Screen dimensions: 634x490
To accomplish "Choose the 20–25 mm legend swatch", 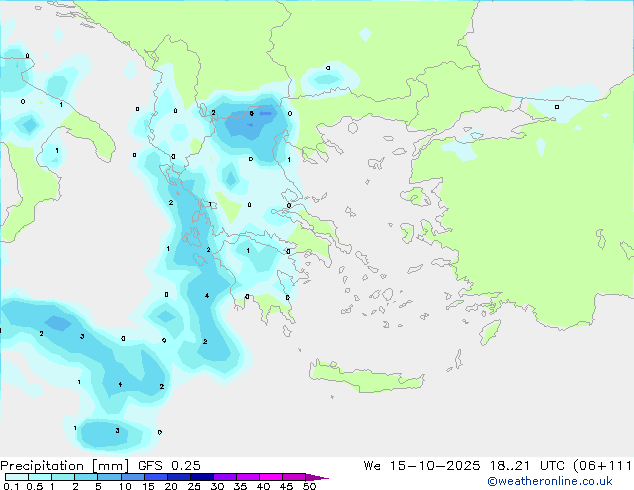I will click(178, 477).
